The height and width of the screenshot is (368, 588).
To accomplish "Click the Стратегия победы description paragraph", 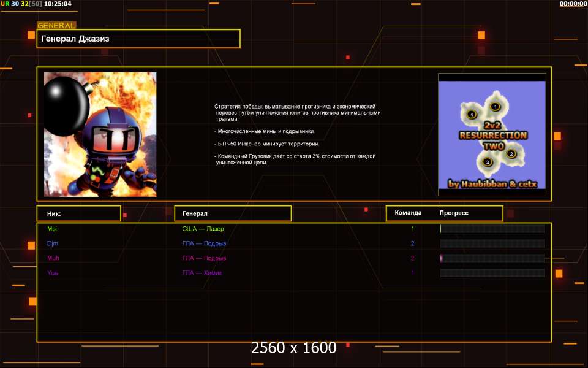I will 298,113.
